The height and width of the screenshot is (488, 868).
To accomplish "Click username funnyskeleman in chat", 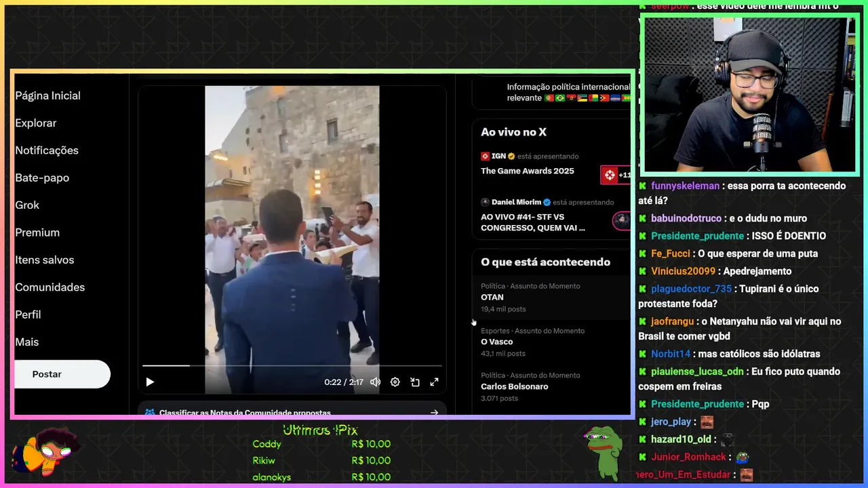I will coord(685,186).
